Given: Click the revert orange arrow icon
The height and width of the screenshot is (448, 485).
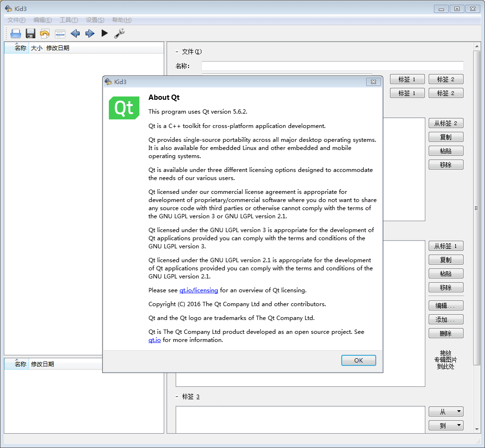Looking at the screenshot, I should (45, 33).
